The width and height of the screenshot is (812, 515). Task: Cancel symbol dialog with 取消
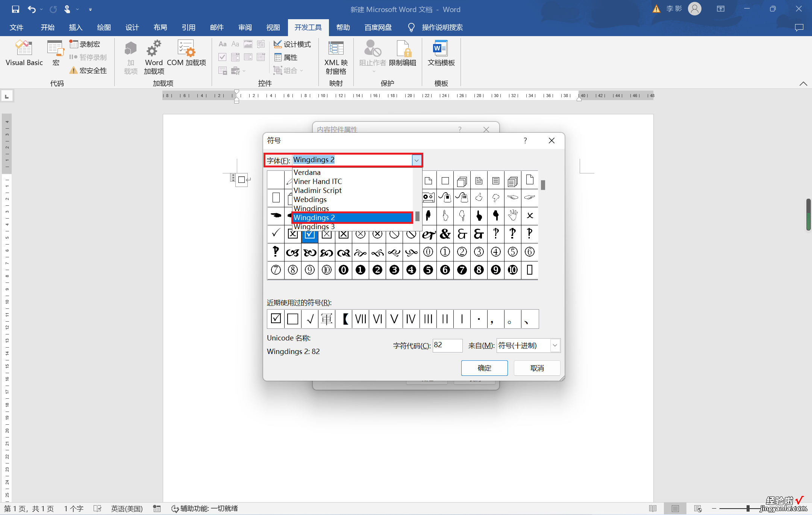click(x=537, y=368)
